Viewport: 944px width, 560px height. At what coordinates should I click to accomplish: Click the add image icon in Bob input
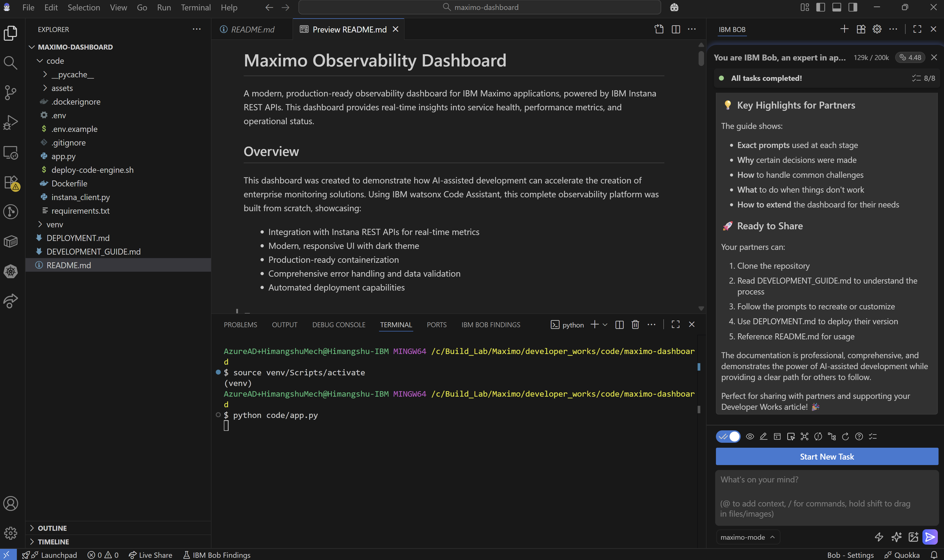[x=914, y=537]
